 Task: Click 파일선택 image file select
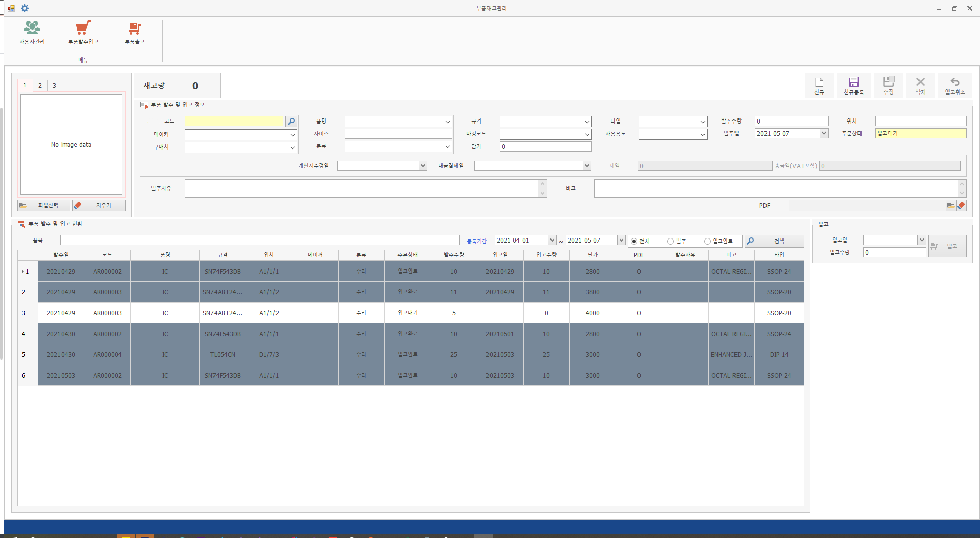tap(44, 205)
